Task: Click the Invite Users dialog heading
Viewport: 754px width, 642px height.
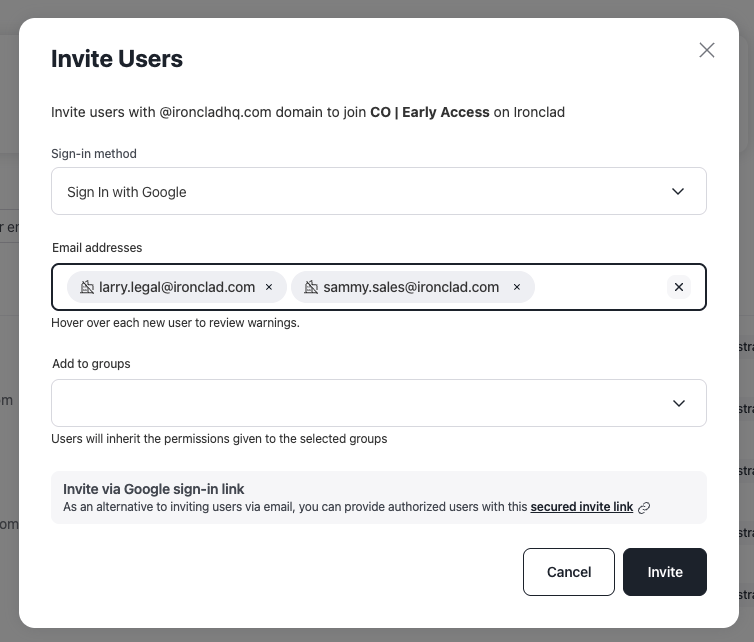Action: (117, 59)
